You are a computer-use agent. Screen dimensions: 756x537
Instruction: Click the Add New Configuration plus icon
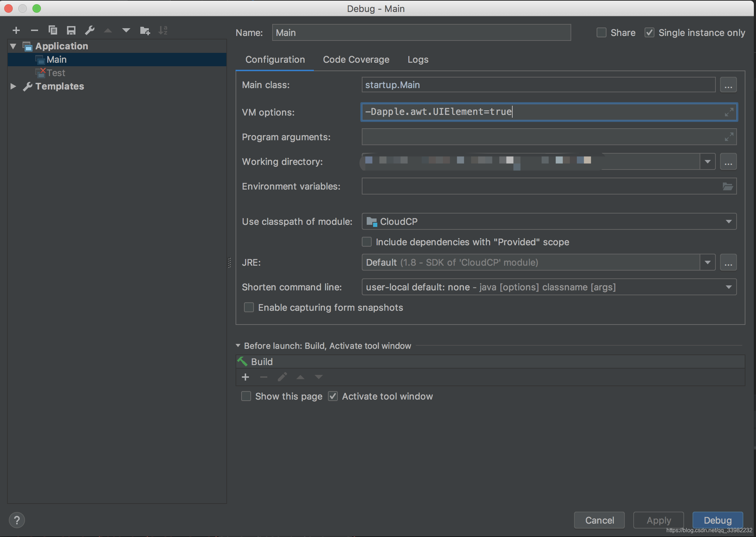16,31
